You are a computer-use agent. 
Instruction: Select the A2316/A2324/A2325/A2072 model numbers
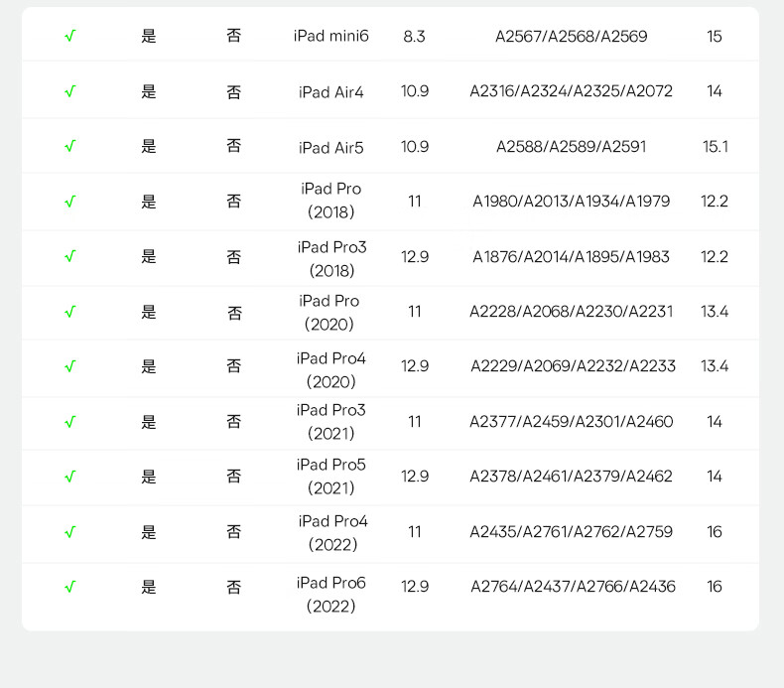click(571, 91)
